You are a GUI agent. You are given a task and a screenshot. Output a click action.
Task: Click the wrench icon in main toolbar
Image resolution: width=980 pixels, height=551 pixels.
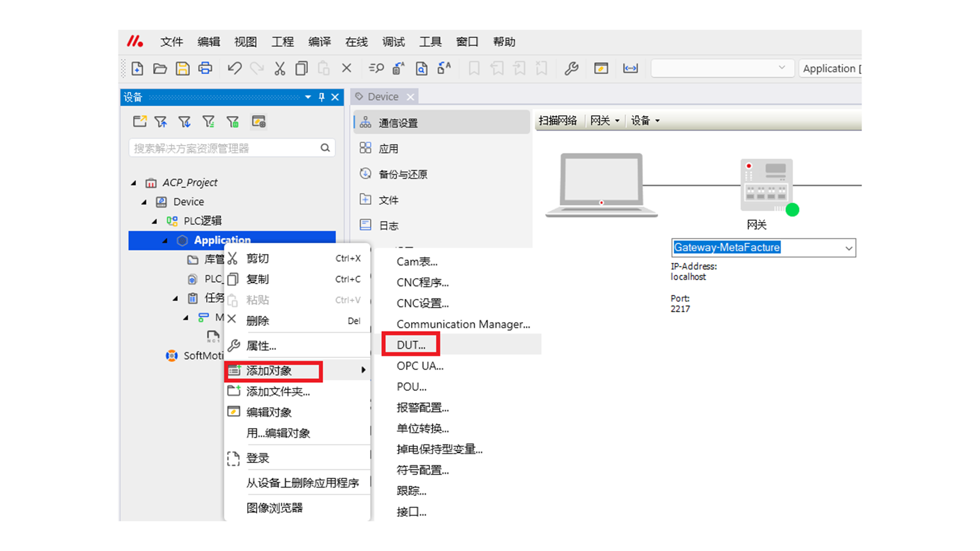(571, 68)
